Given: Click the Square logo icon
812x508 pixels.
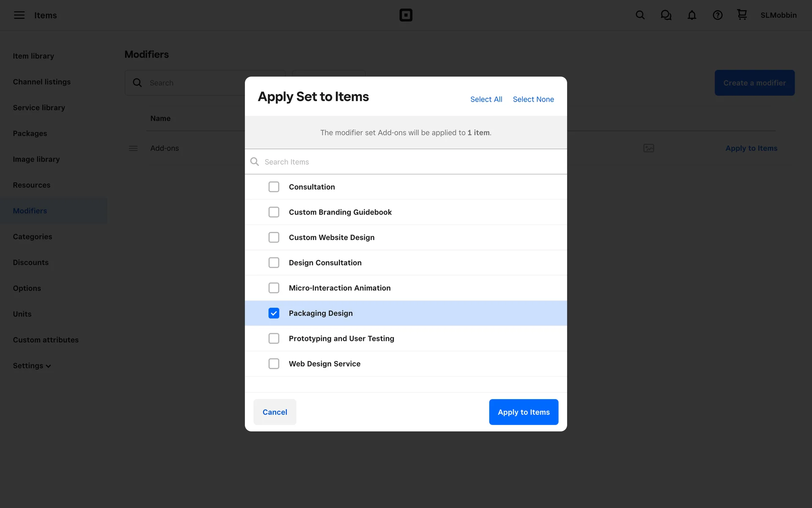Looking at the screenshot, I should coord(406,15).
